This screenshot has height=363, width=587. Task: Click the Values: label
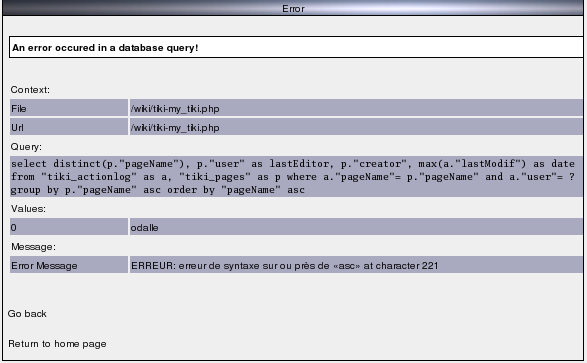[28, 209]
